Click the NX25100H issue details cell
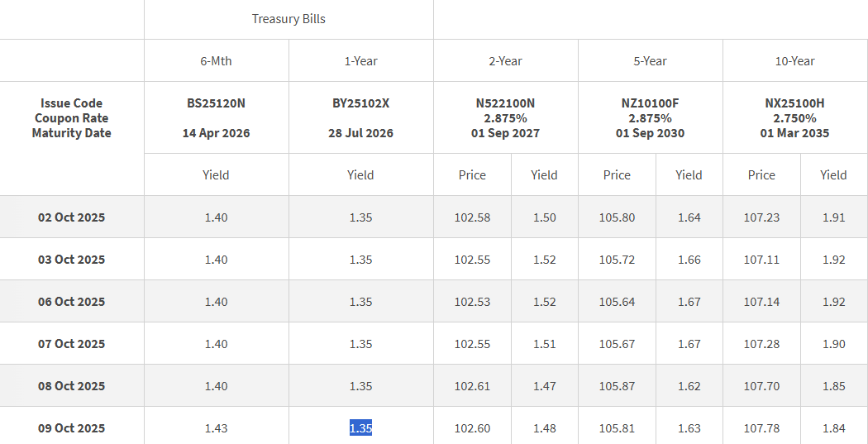 pyautogui.click(x=794, y=118)
